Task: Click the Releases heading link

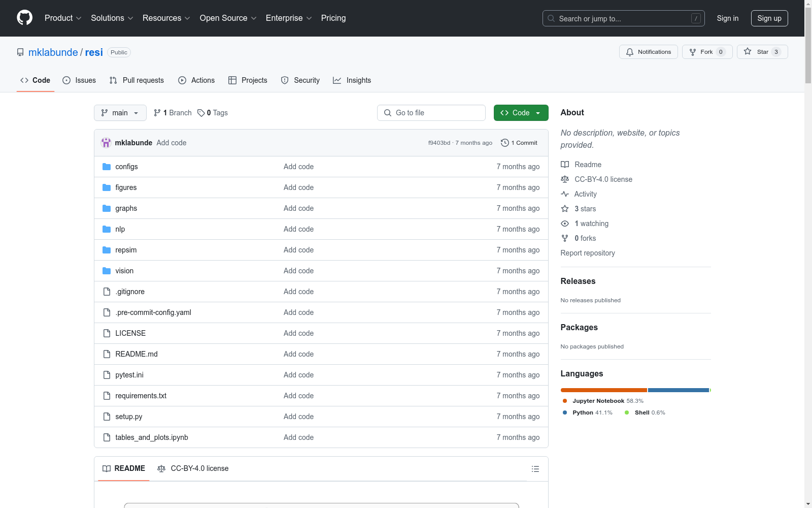Action: (578, 281)
